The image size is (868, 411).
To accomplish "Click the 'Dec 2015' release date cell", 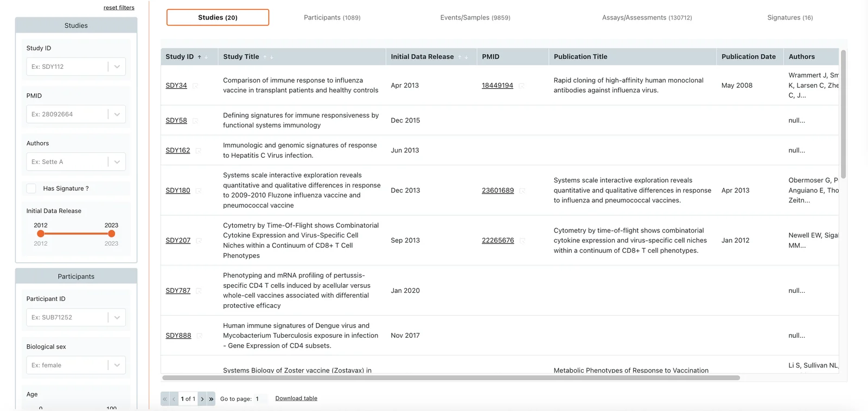I will point(405,120).
